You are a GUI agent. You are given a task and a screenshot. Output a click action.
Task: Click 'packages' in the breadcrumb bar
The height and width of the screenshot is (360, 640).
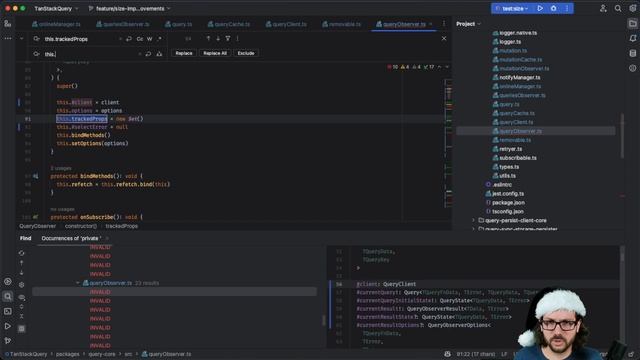click(68, 354)
